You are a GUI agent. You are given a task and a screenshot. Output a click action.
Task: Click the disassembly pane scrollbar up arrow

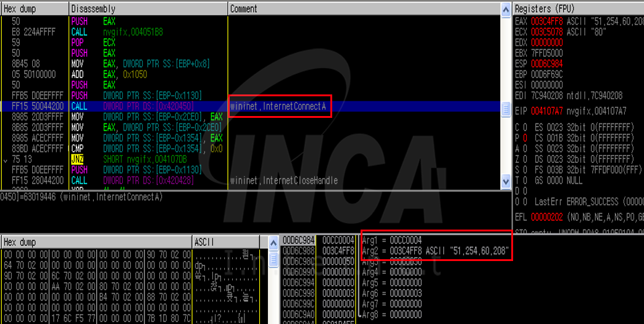[x=506, y=9]
